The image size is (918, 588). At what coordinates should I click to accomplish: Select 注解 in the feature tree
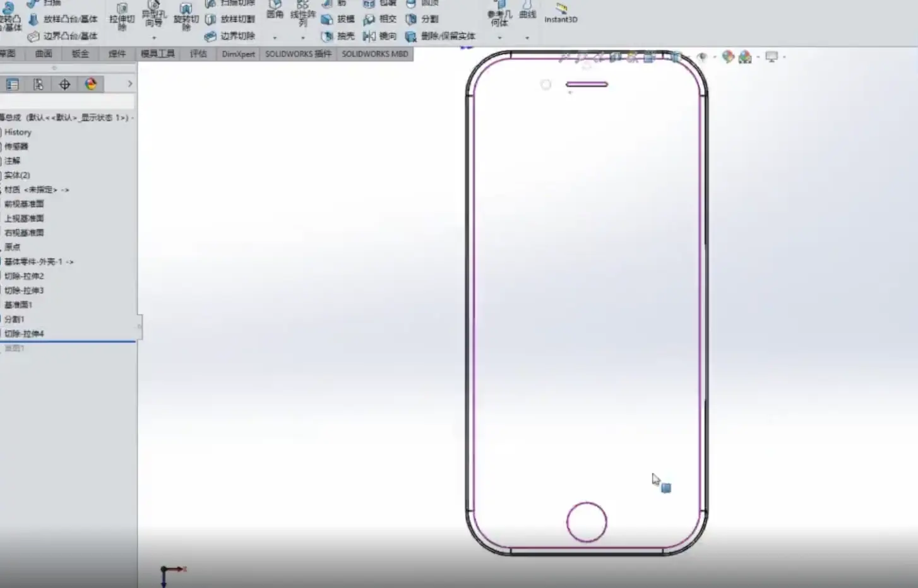12,161
